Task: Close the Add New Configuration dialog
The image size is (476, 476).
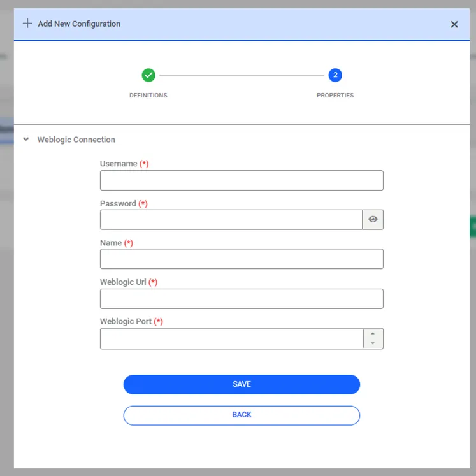Action: [454, 24]
